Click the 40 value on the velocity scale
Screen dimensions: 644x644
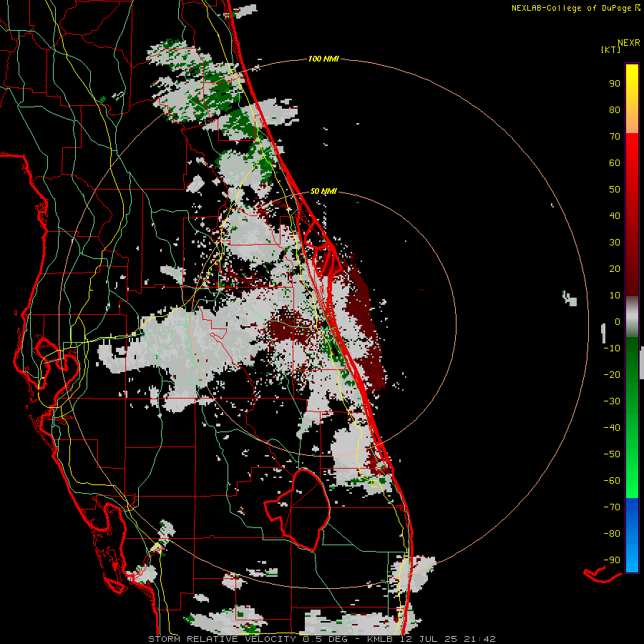click(x=615, y=216)
